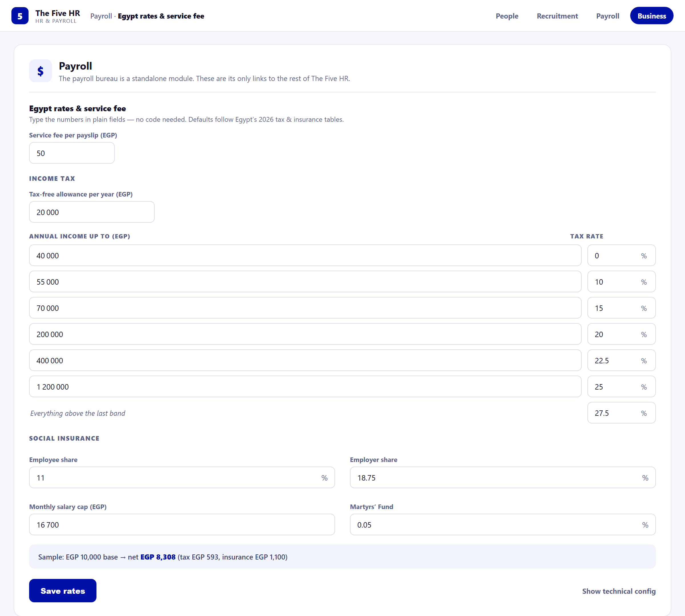Edit the 22.5% tax rate field
685x616 pixels.
coord(621,360)
